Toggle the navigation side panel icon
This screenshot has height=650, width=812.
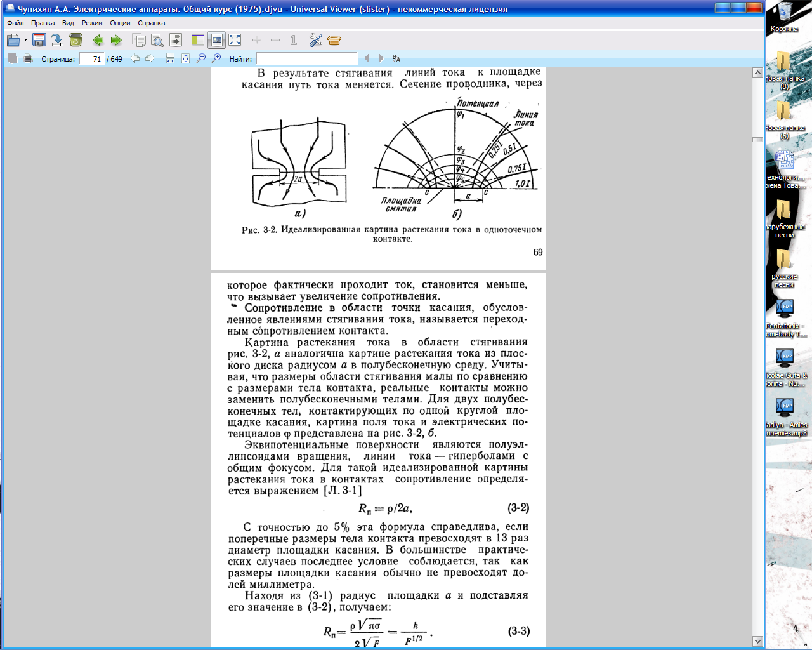tap(198, 40)
